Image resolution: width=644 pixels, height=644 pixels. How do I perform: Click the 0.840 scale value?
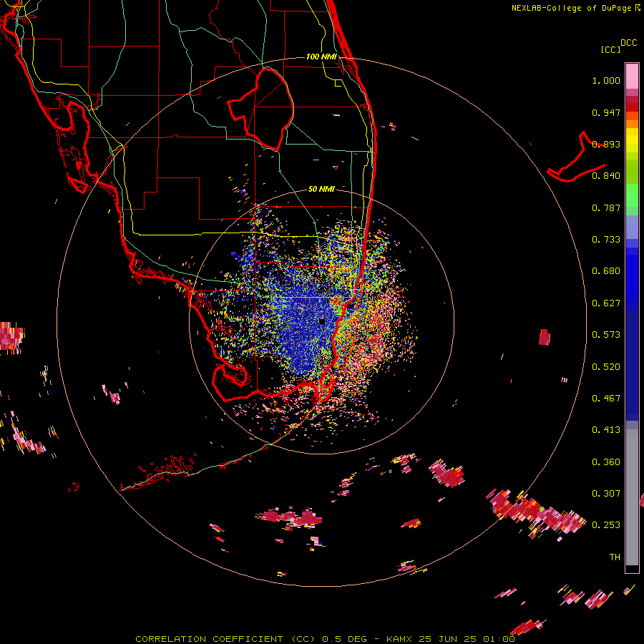pyautogui.click(x=606, y=176)
